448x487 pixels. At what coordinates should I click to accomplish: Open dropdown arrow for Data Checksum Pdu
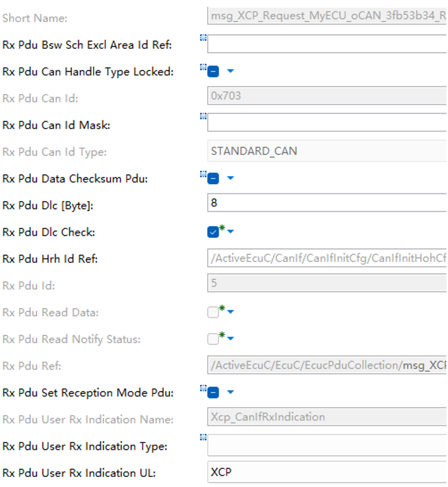[x=230, y=178]
